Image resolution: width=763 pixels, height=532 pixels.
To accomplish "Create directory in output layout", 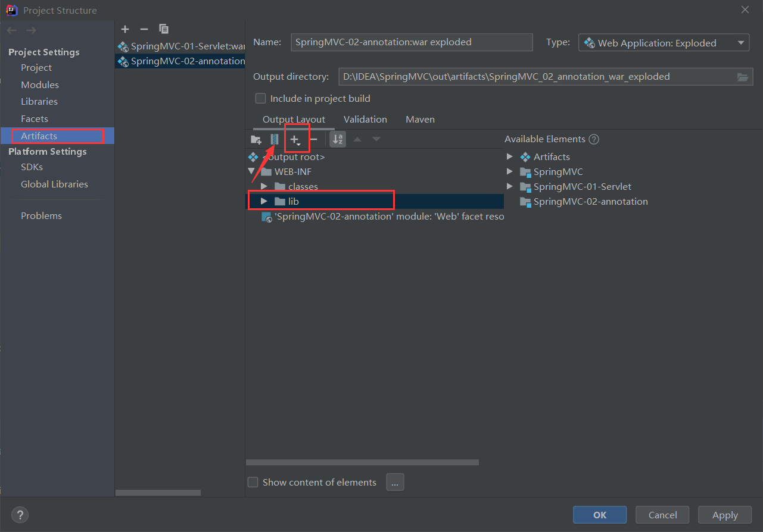I will 256,140.
